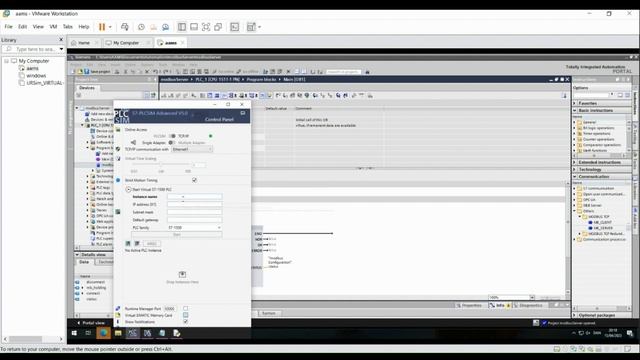Toggle the Runtime Manager Port checkbox
Viewport: 640px width, 360px height.
pos(186,309)
